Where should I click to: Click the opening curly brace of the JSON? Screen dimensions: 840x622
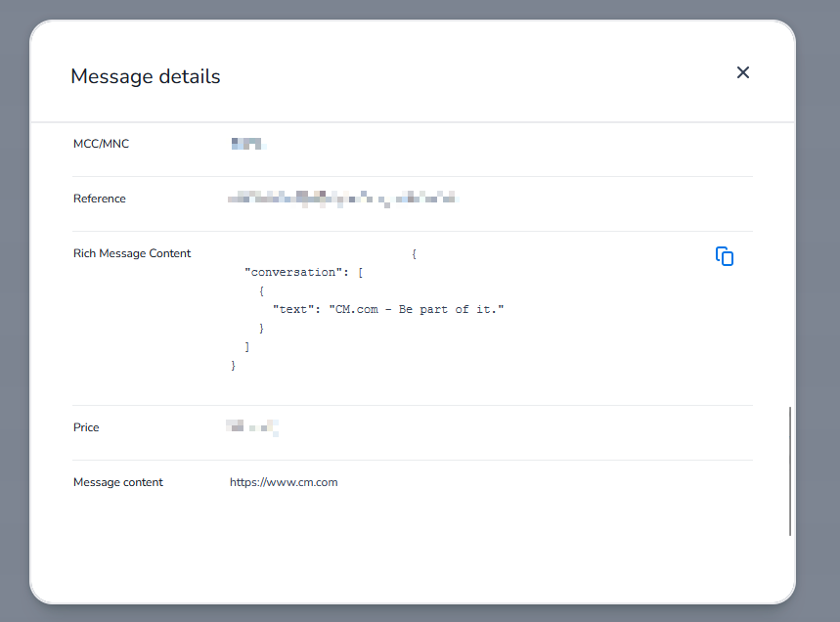click(415, 254)
